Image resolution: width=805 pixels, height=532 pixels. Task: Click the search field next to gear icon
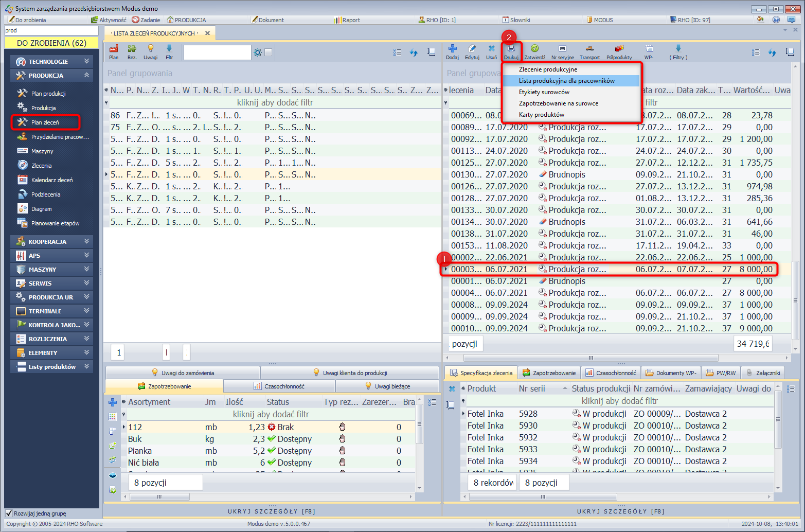coord(217,52)
